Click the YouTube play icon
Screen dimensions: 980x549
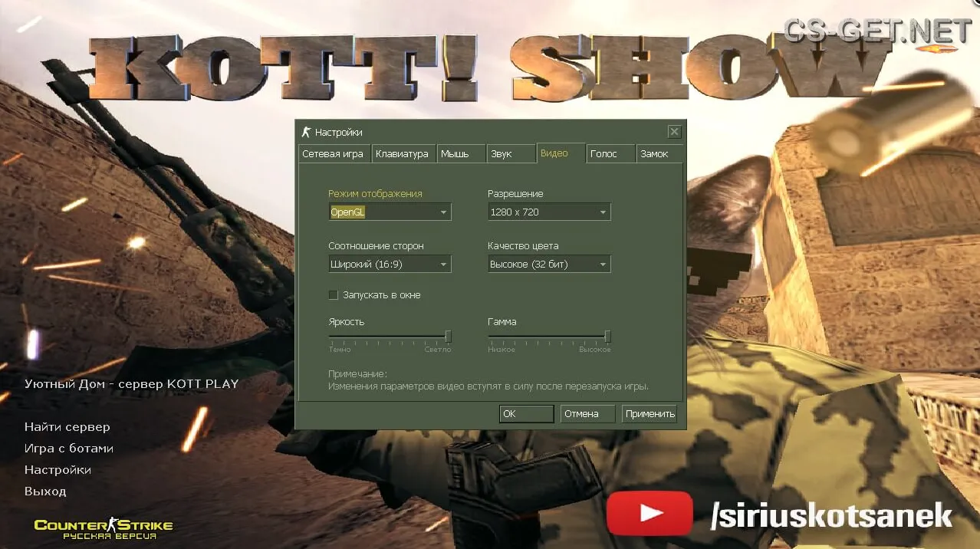[x=649, y=513]
